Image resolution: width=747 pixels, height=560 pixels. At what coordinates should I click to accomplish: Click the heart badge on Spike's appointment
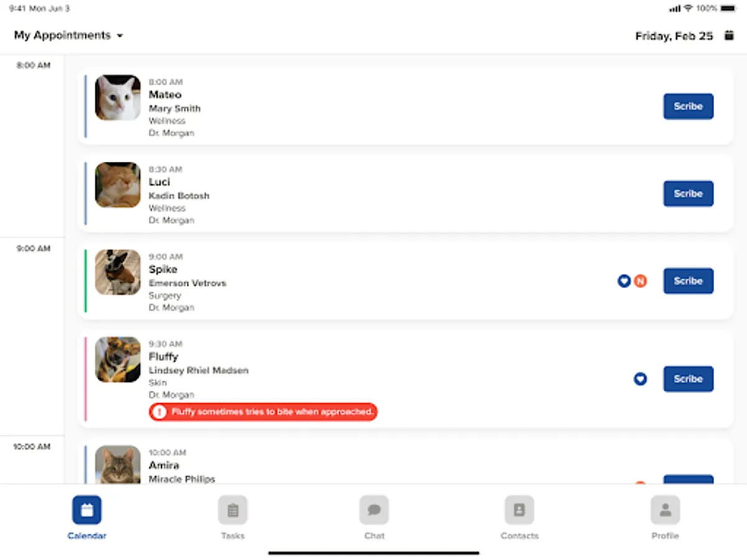click(624, 281)
